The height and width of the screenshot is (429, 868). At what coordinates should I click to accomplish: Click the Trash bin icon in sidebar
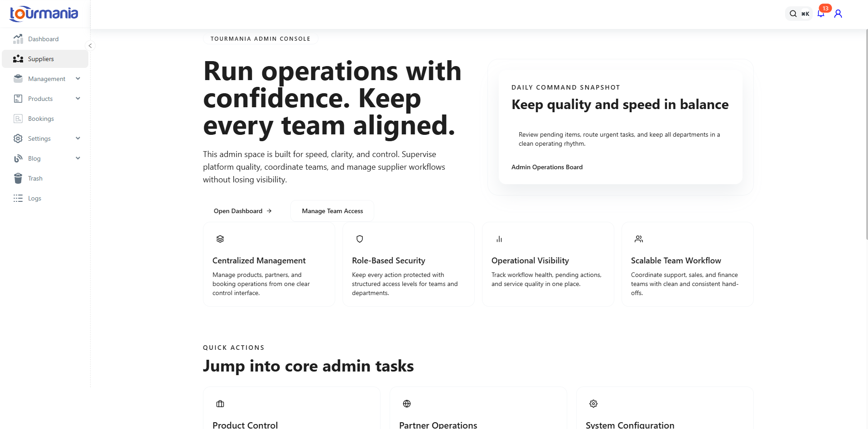(x=18, y=178)
